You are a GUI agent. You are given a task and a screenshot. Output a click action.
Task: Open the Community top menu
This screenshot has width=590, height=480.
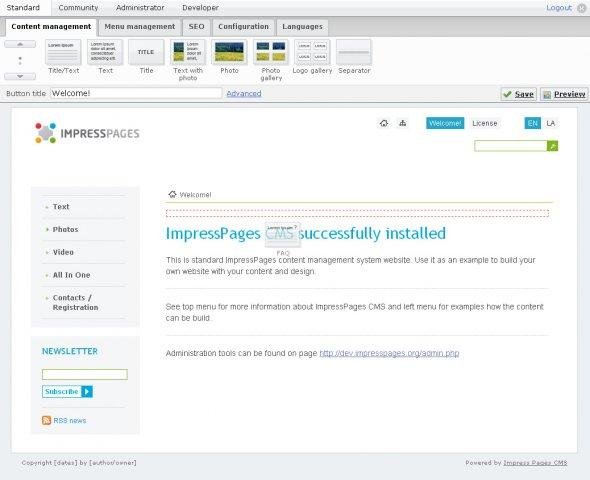(x=78, y=8)
